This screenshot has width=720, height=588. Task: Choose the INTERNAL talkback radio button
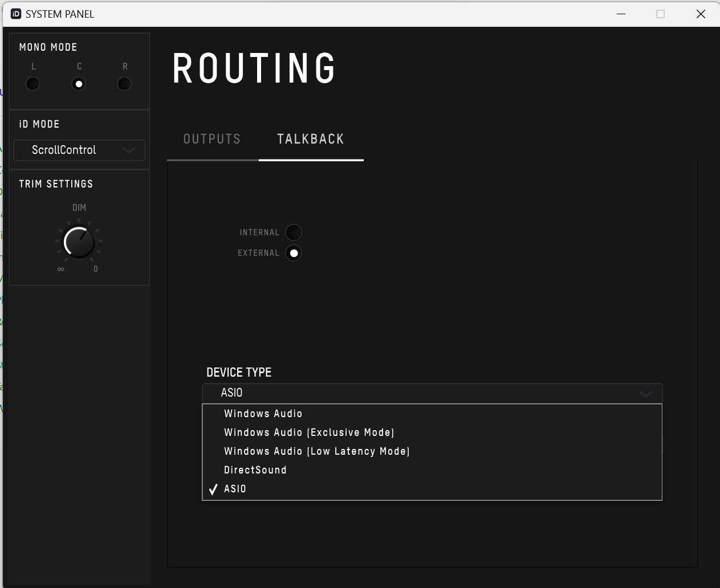(294, 232)
